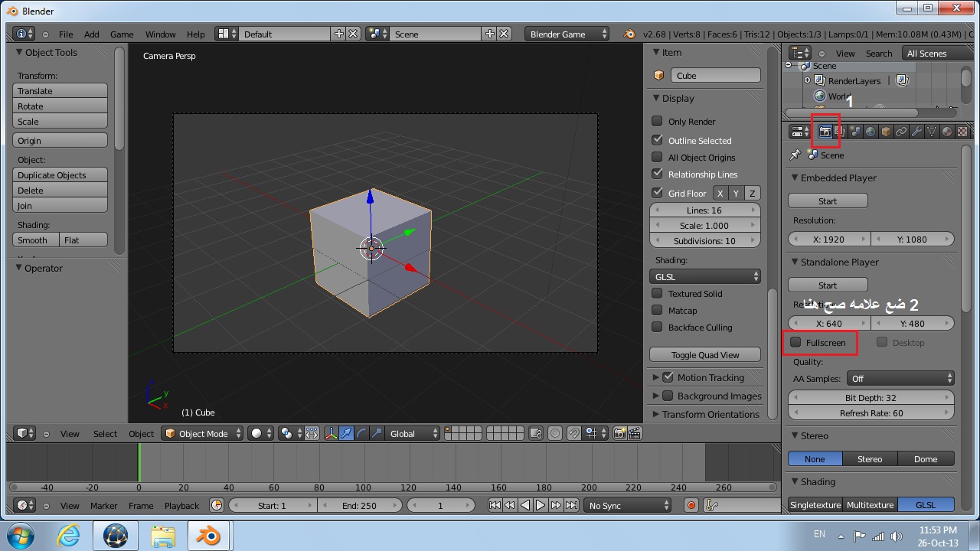The image size is (980, 551).
Task: Click the keying set key icon
Action: 710,505
